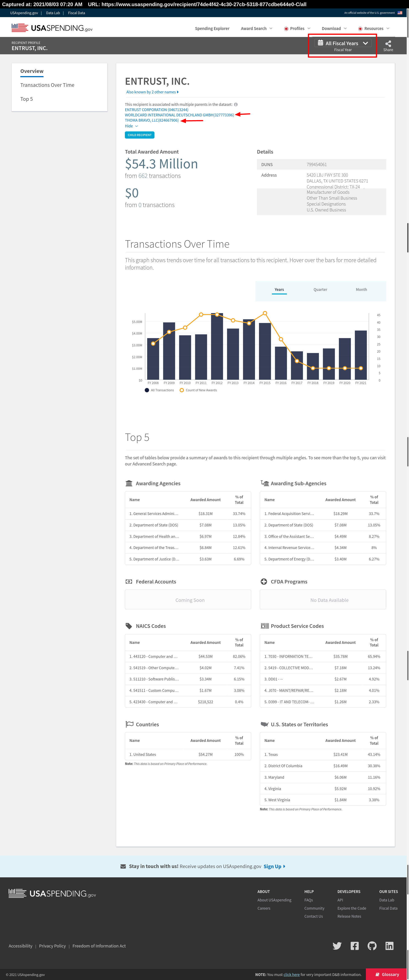
Task: Open the Twitter icon in footer
Action: 337,946
